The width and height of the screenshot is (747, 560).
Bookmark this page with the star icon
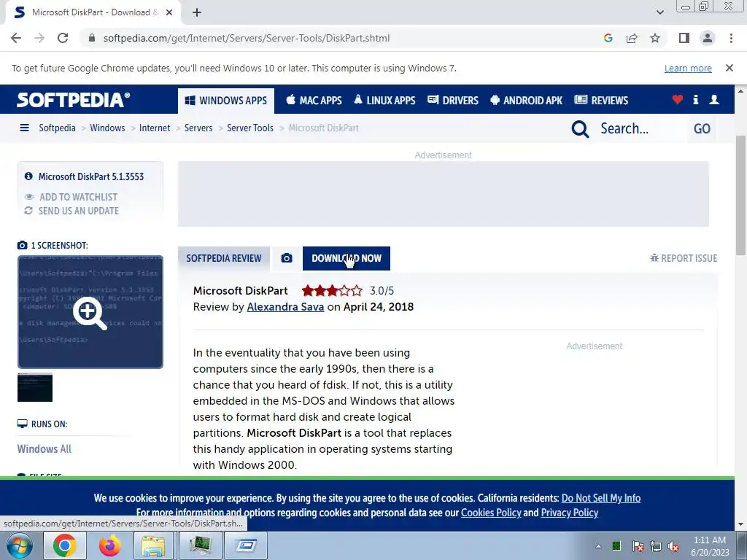pyautogui.click(x=655, y=38)
